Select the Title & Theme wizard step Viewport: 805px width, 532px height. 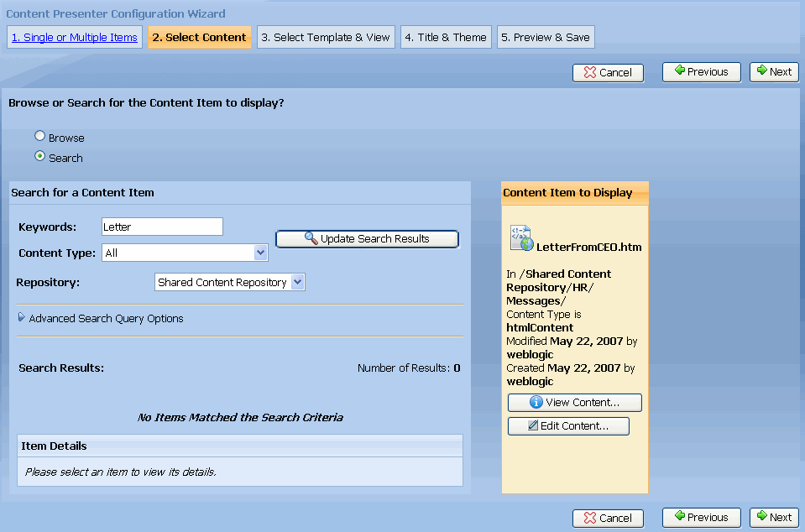[446, 37]
